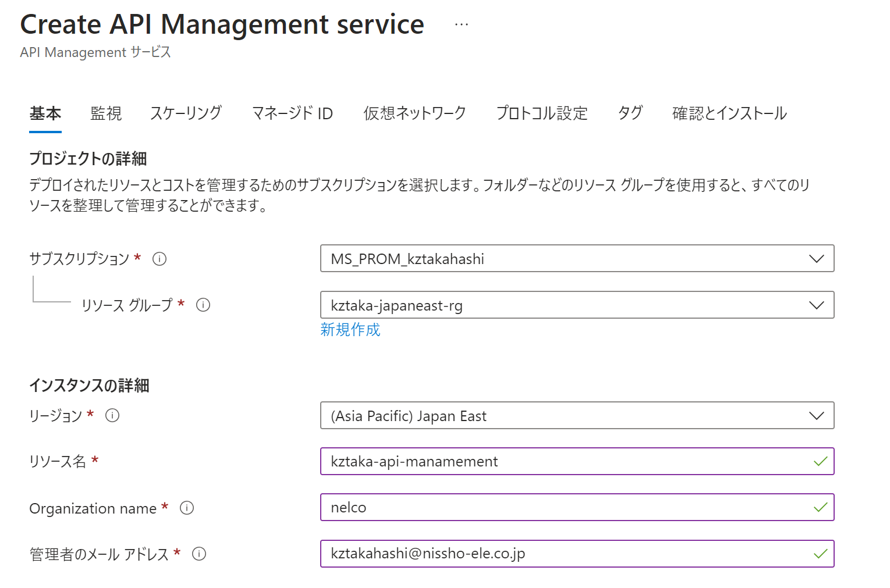The height and width of the screenshot is (588, 890).
Task: Click the 新規作成 link
Action: point(350,330)
